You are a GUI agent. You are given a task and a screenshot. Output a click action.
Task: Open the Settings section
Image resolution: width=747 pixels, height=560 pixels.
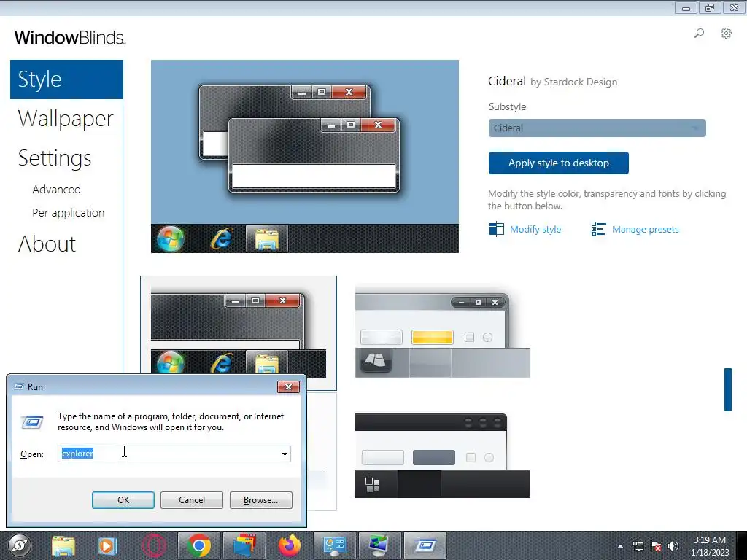click(x=55, y=158)
